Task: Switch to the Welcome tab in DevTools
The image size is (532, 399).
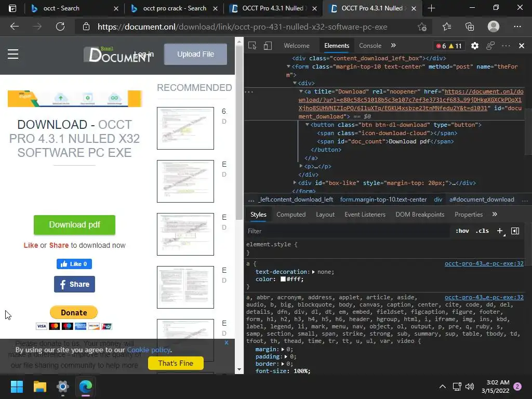Action: point(297,46)
